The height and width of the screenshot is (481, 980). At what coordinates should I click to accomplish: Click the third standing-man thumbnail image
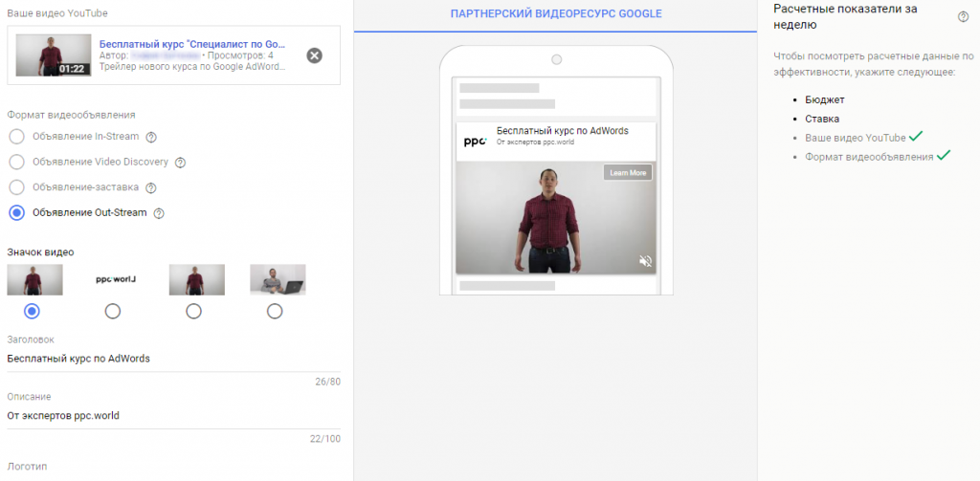(x=197, y=279)
